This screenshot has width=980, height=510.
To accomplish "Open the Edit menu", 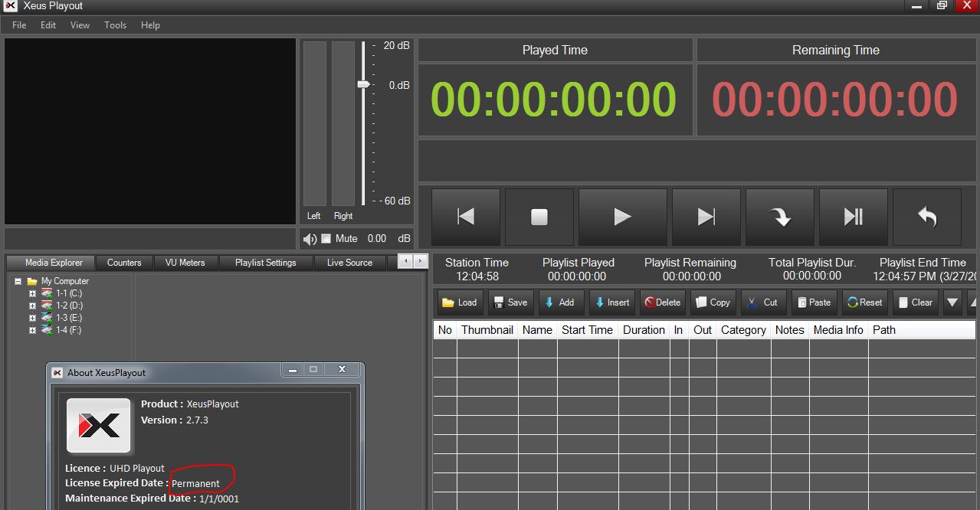I will 48,25.
